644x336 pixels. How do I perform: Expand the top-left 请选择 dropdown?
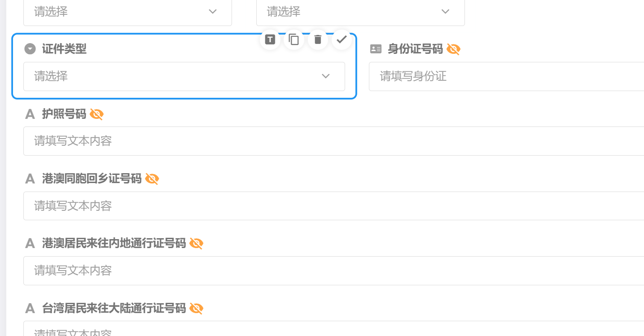[127, 12]
